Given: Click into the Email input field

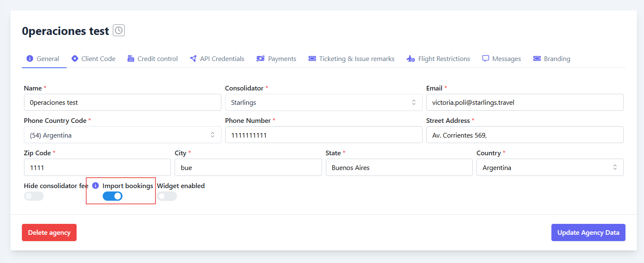Looking at the screenshot, I should pos(524,102).
